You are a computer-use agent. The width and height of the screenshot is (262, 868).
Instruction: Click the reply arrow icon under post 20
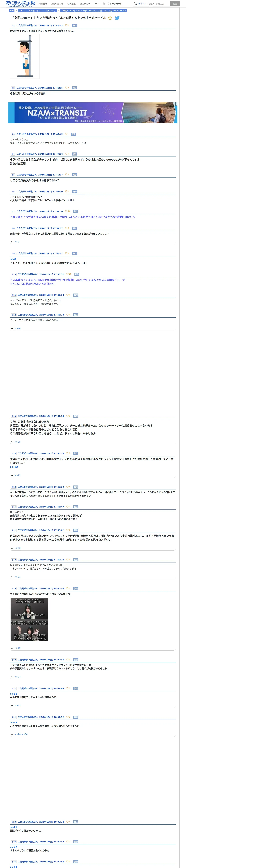(x=12, y=677)
